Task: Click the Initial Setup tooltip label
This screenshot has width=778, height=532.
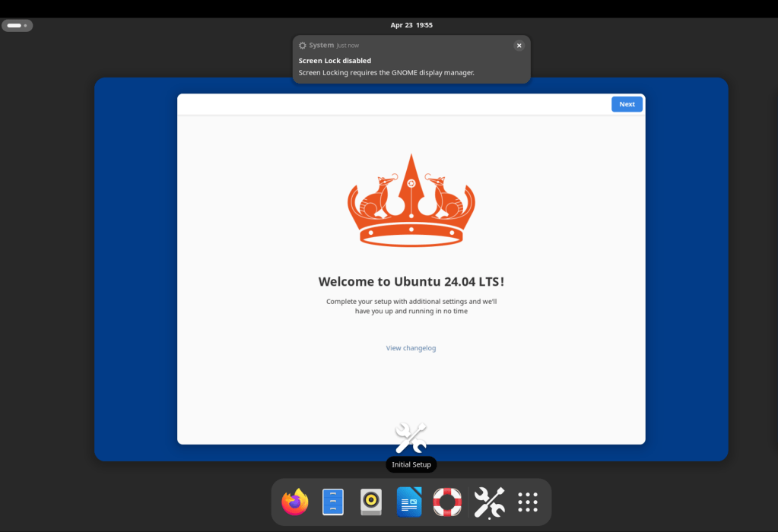Action: tap(411, 464)
